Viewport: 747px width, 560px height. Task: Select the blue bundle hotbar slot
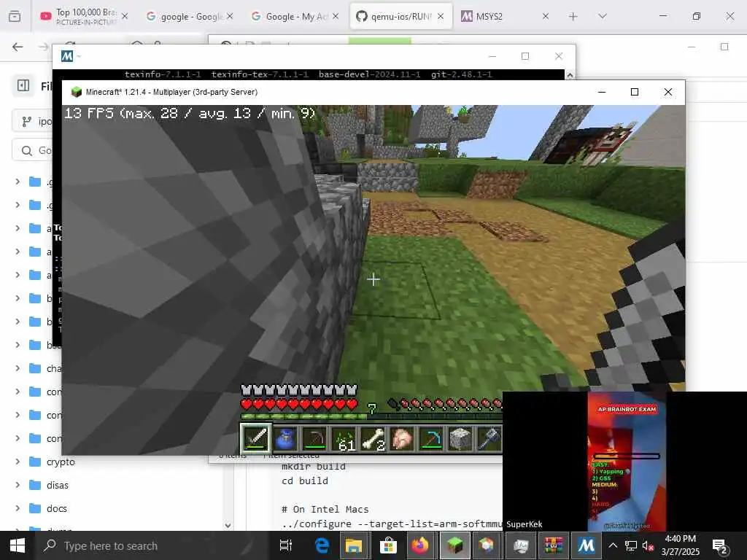click(285, 437)
